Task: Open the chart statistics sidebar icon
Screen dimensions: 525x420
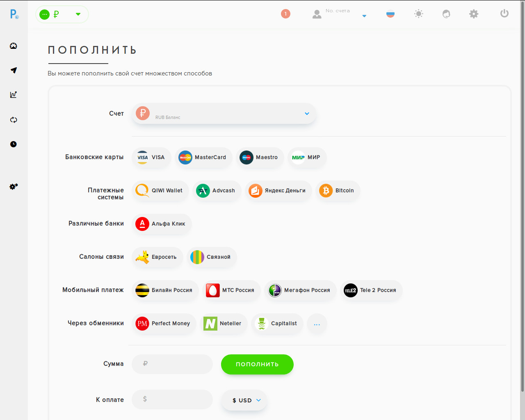Action: (x=14, y=95)
